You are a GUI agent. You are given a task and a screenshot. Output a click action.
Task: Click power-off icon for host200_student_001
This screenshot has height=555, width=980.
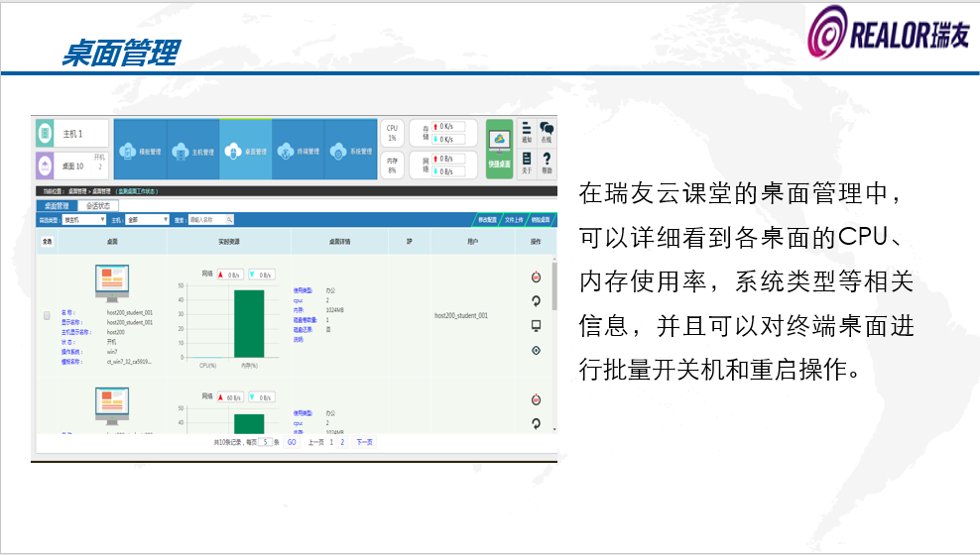tap(536, 277)
